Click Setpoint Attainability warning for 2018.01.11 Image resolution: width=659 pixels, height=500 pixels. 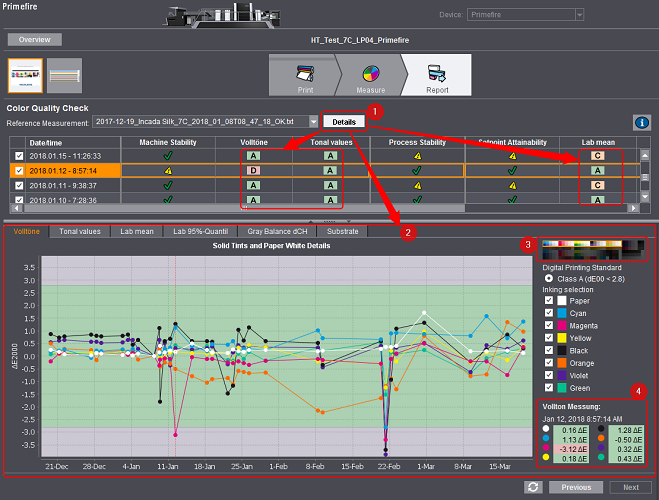513,185
